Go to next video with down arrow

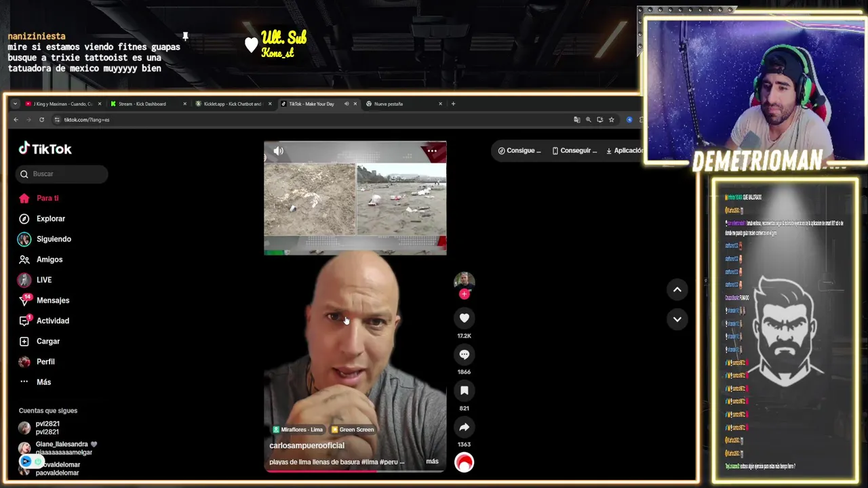[677, 319]
